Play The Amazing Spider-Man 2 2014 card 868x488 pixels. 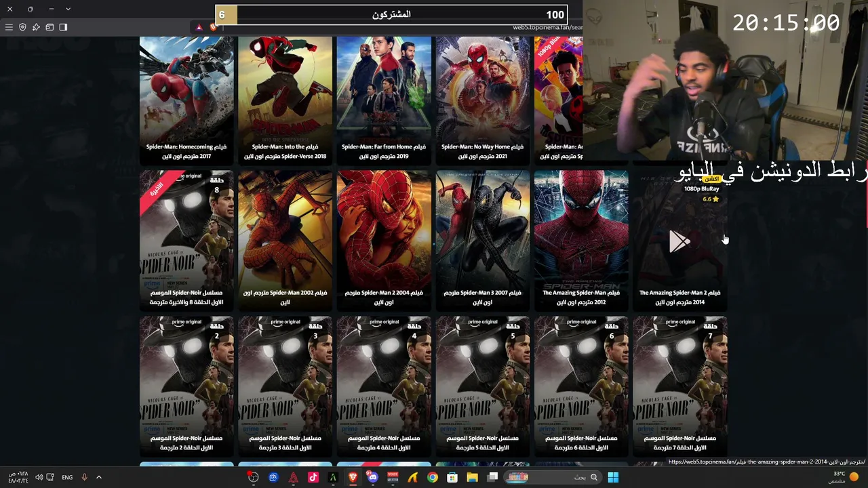[679, 241]
